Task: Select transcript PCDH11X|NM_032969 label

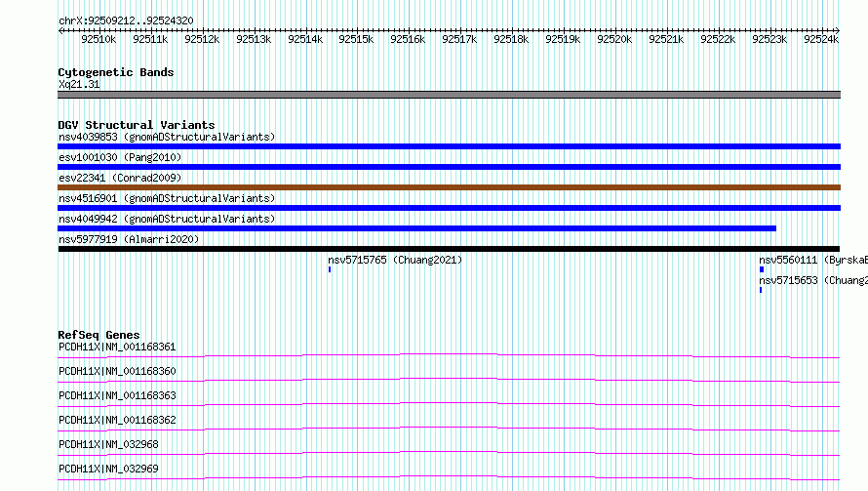Action: tap(108, 469)
